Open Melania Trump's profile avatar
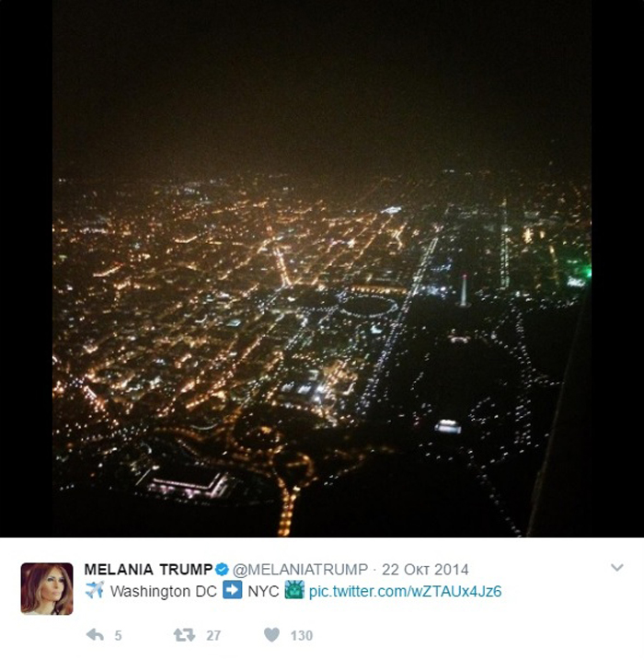Viewport: 644px width, 660px height. tap(47, 589)
